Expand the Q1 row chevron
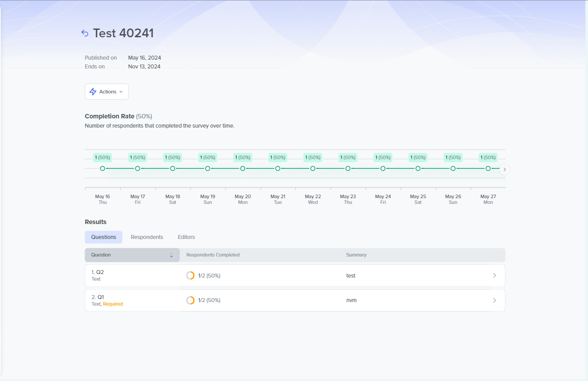The height and width of the screenshot is (381, 588). click(x=494, y=300)
